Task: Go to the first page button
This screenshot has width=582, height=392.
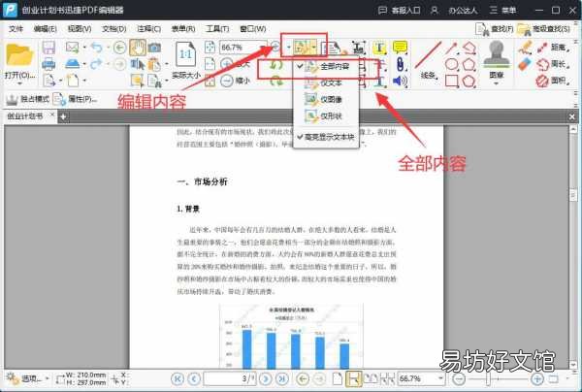Action: point(178,378)
